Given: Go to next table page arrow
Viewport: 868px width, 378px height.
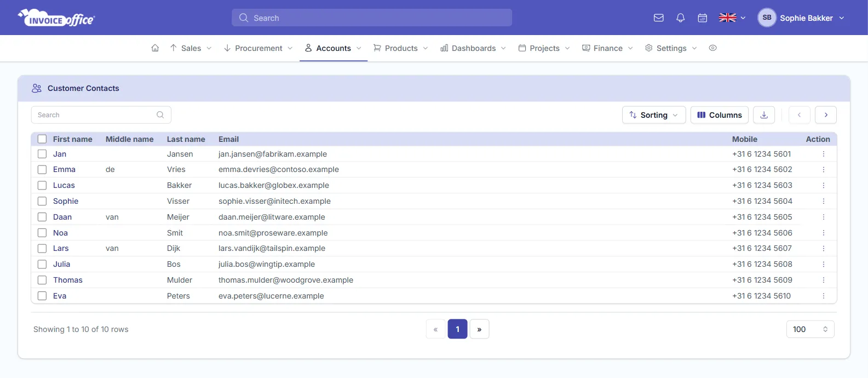Looking at the screenshot, I should point(826,115).
